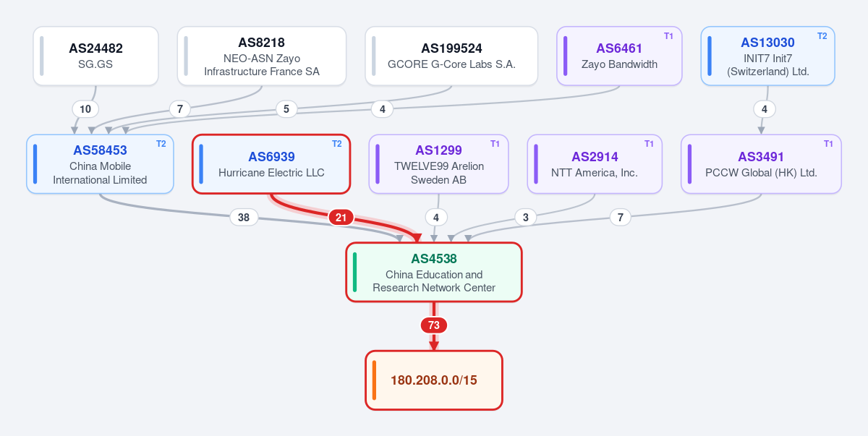This screenshot has width=868, height=436.
Task: Click the highlighted AS6939 Hurricane Electric node
Action: point(271,164)
